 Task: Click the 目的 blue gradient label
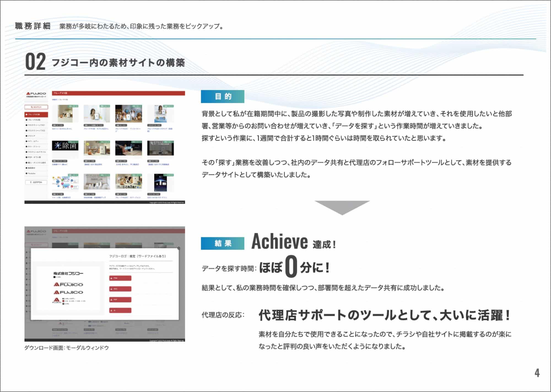(223, 97)
